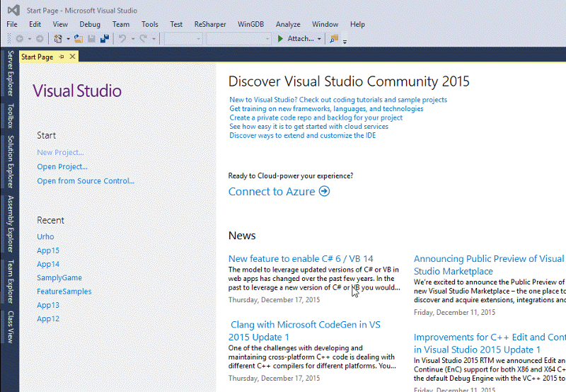Click the Find in Files toolbar icon
This screenshot has width=566, height=392.
(x=334, y=39)
